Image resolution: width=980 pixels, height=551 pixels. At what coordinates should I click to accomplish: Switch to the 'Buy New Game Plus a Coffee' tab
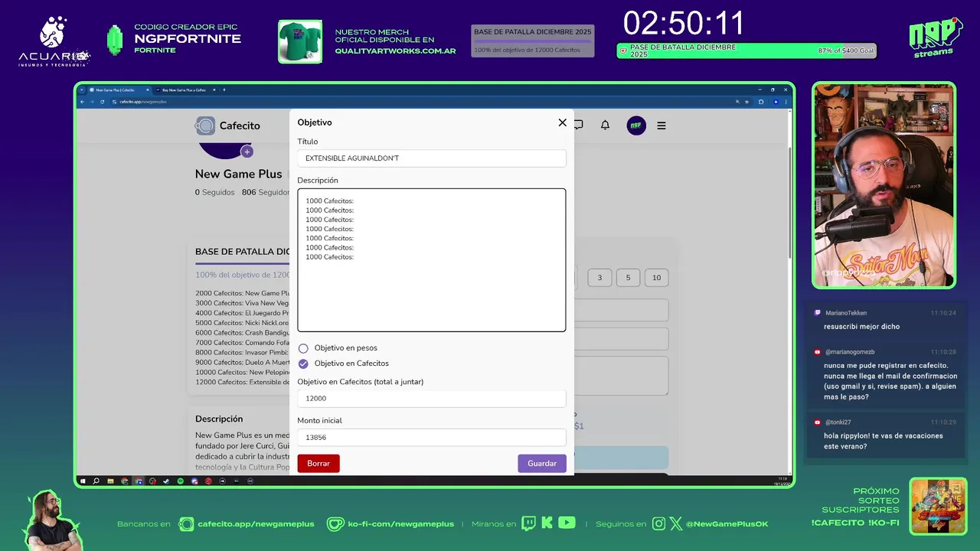(184, 90)
